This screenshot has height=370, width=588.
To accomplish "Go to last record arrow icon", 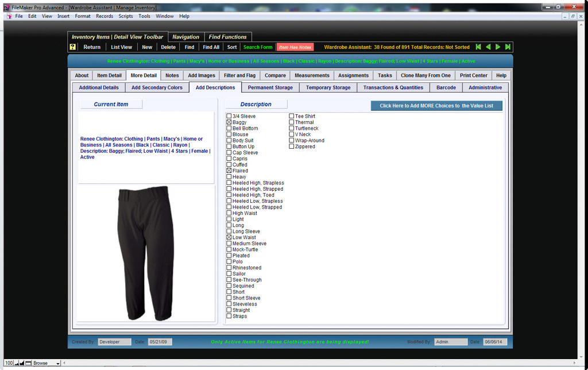I will [x=508, y=47].
